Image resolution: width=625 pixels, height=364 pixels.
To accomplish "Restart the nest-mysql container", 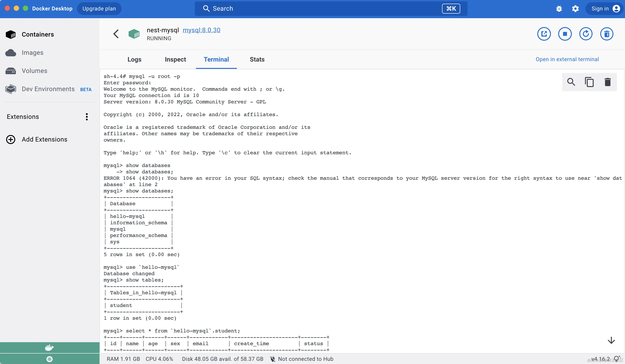I will click(585, 34).
